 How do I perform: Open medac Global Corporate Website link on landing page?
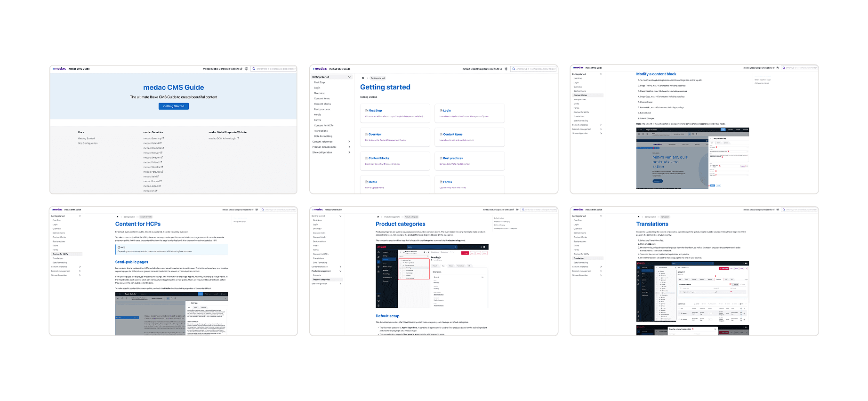(x=223, y=69)
